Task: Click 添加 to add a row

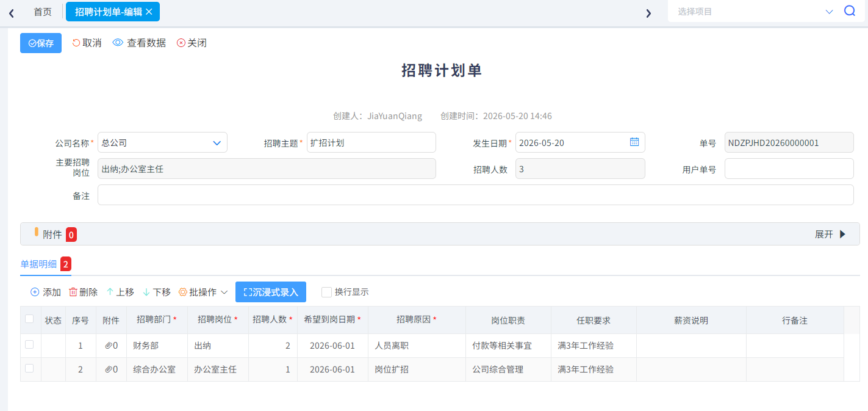Action: pos(46,292)
